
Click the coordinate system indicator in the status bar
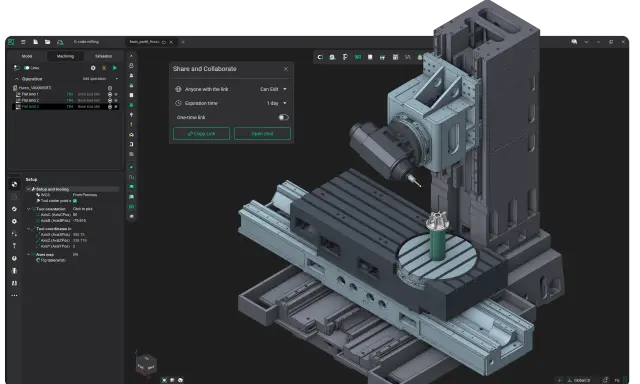[579, 380]
